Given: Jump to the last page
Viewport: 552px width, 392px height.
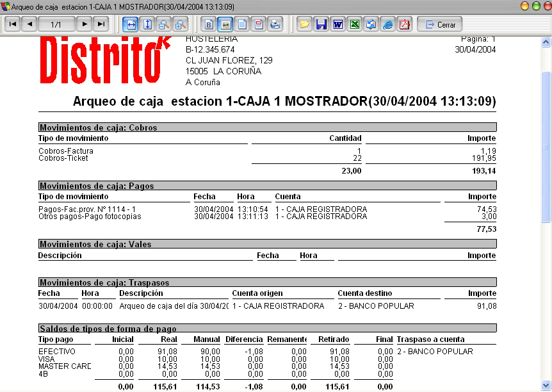Looking at the screenshot, I should pos(101,24).
